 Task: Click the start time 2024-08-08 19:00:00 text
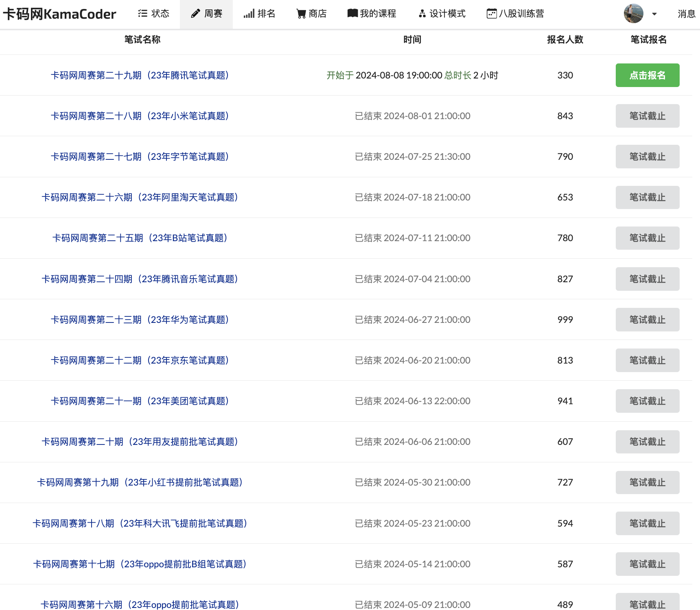[399, 75]
